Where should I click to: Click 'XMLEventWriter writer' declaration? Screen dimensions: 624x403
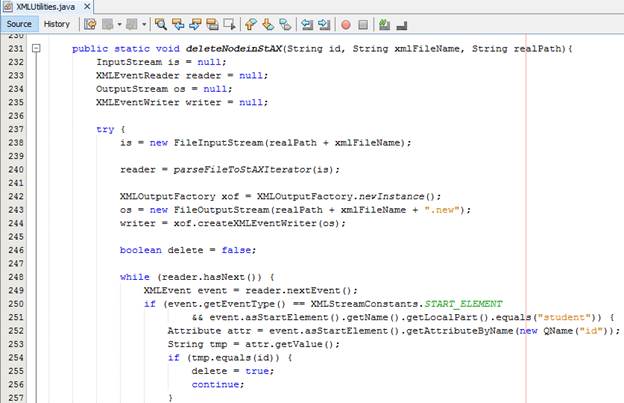coord(158,103)
